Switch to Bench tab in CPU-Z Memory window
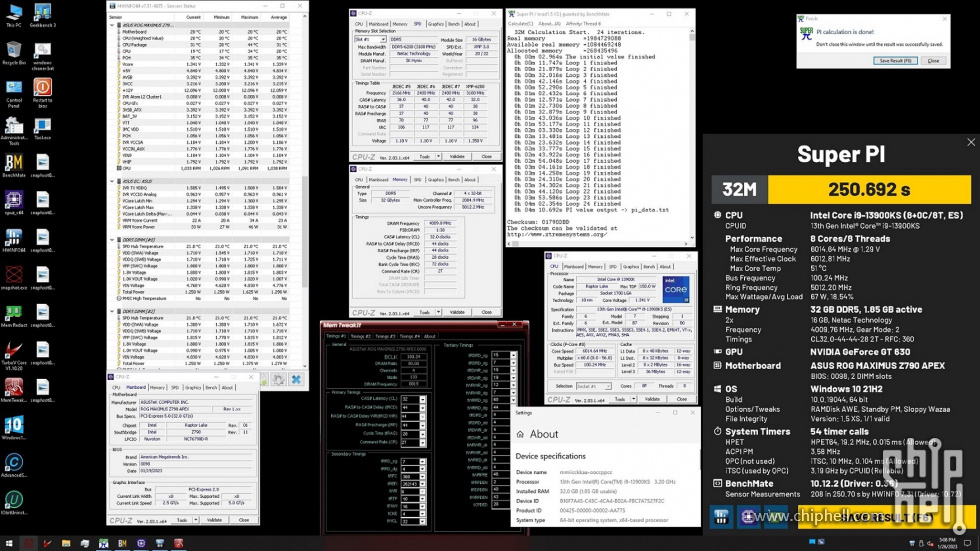The image size is (980, 551). 454,179
